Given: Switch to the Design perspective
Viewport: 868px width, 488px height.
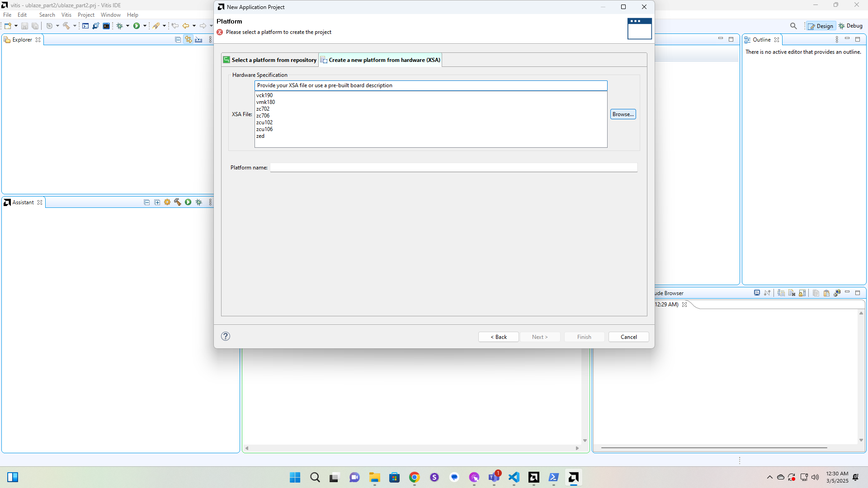Looking at the screenshot, I should click(x=821, y=26).
